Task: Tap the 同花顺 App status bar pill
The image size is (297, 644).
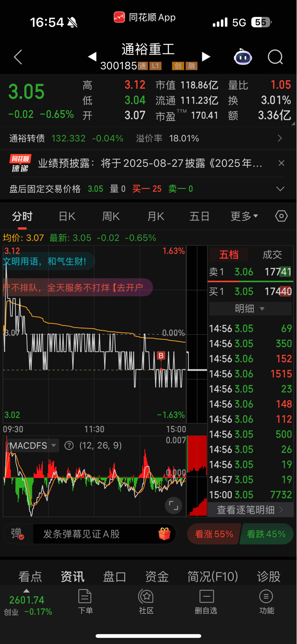Action: tap(145, 17)
